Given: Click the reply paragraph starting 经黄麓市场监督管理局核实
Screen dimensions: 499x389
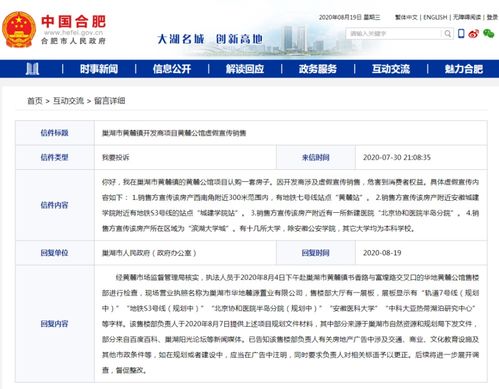Looking at the screenshot, I should [x=290, y=324].
